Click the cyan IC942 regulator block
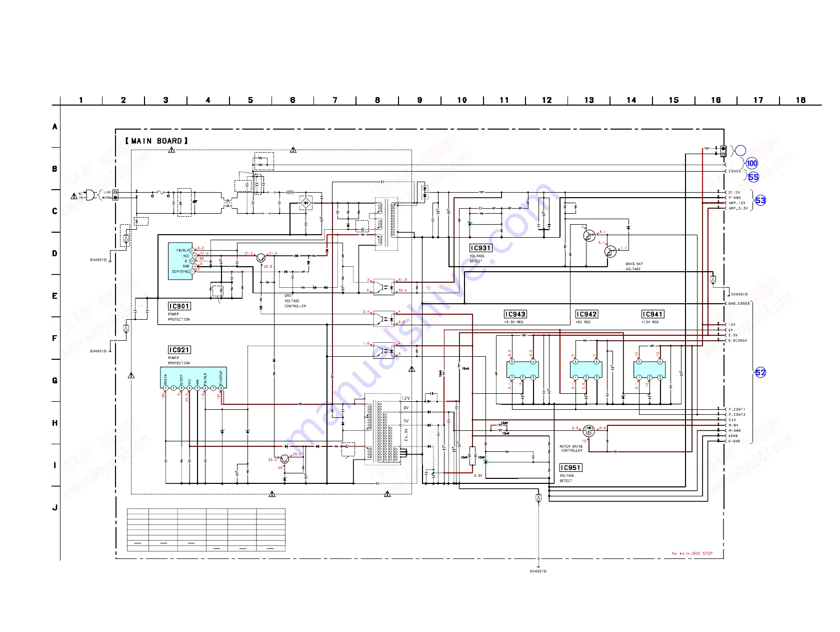 [586, 370]
